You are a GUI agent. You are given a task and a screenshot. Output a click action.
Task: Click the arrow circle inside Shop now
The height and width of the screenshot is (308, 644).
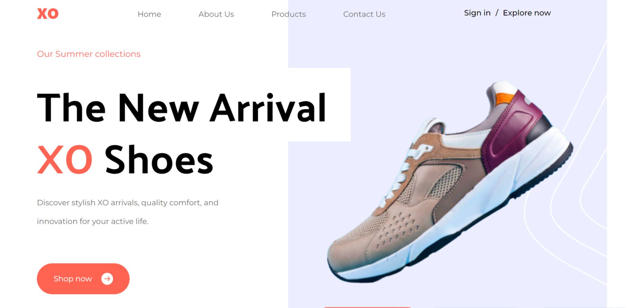(x=107, y=279)
